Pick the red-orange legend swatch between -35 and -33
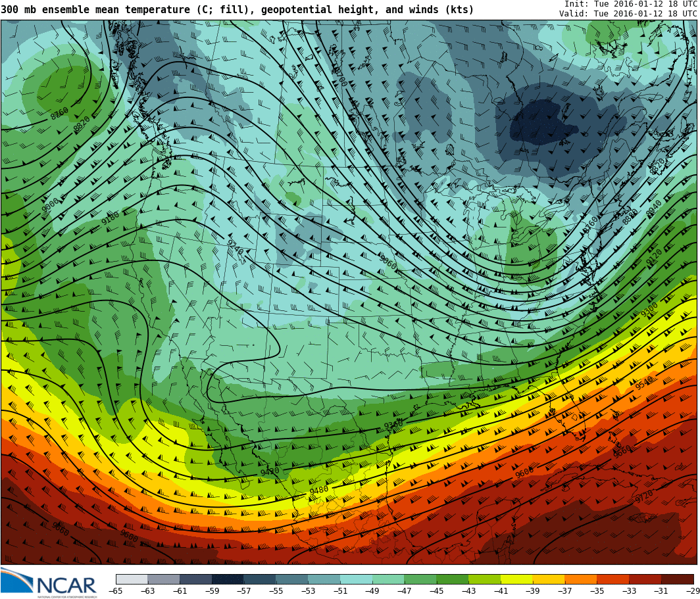 pos(613,579)
